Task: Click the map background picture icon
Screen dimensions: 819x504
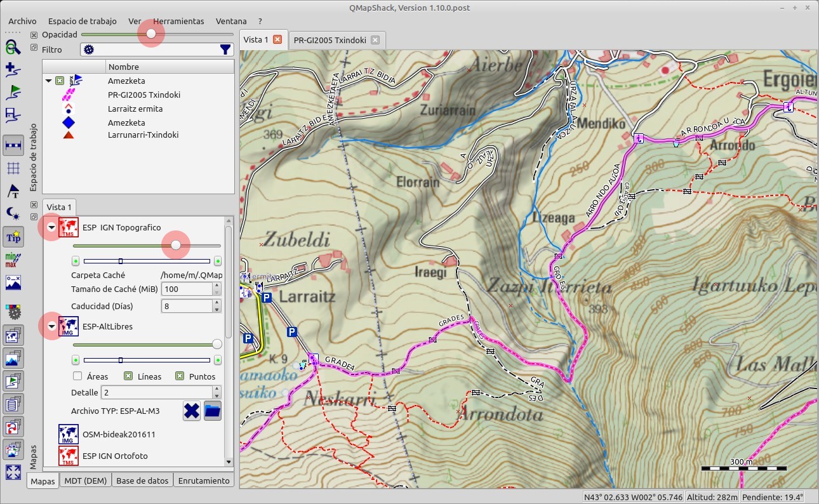Action: [x=13, y=282]
